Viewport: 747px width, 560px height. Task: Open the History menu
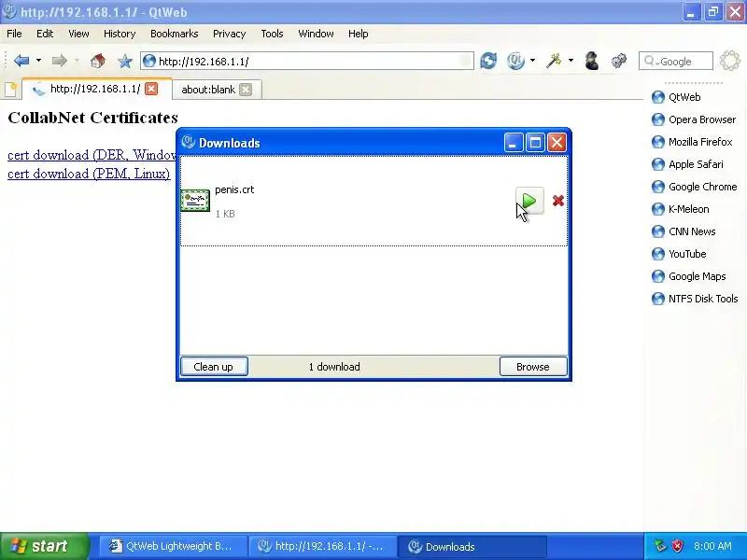coord(120,34)
